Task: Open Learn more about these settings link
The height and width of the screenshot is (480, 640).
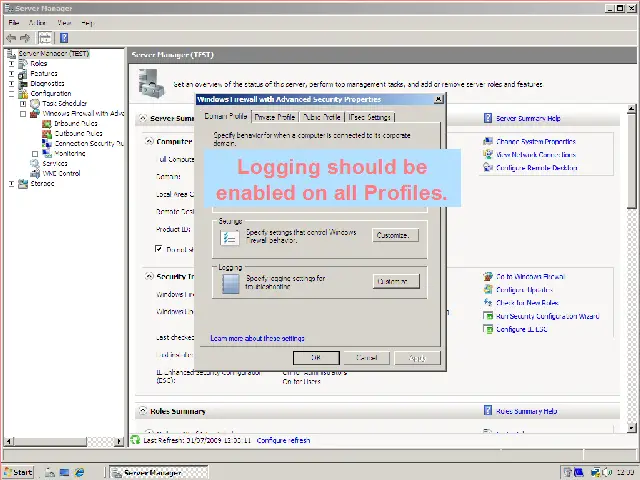Action: [x=257, y=338]
